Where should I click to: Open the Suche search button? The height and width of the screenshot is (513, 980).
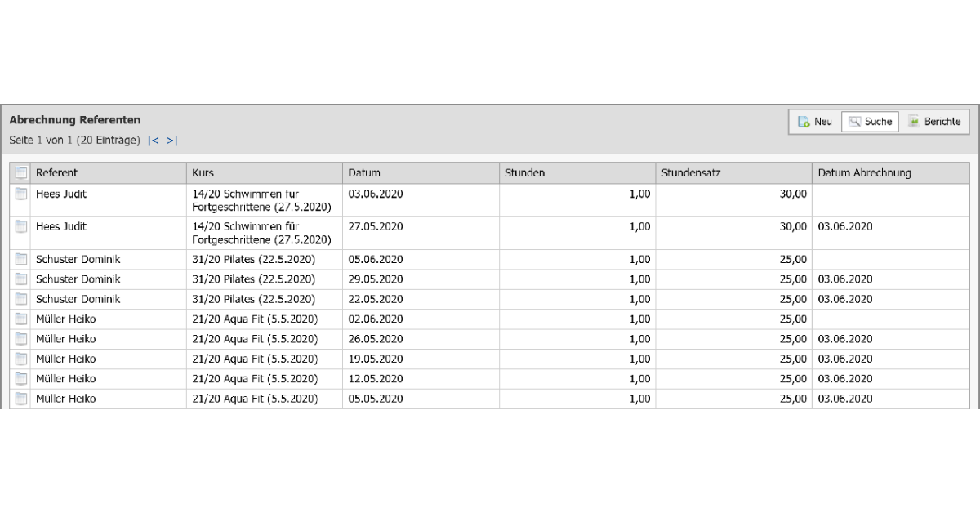point(870,122)
